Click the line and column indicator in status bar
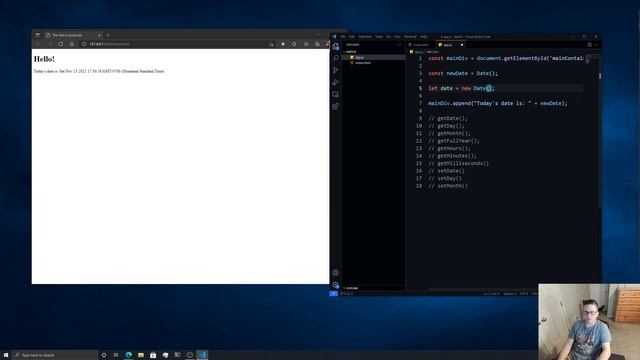Image resolution: width=640 pixels, height=360 pixels. pos(491,293)
